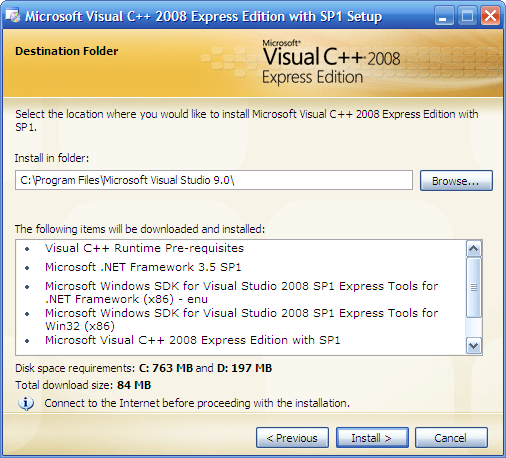
Task: Click the 'C: 763 MB' disk requirement
Action: [x=166, y=368]
